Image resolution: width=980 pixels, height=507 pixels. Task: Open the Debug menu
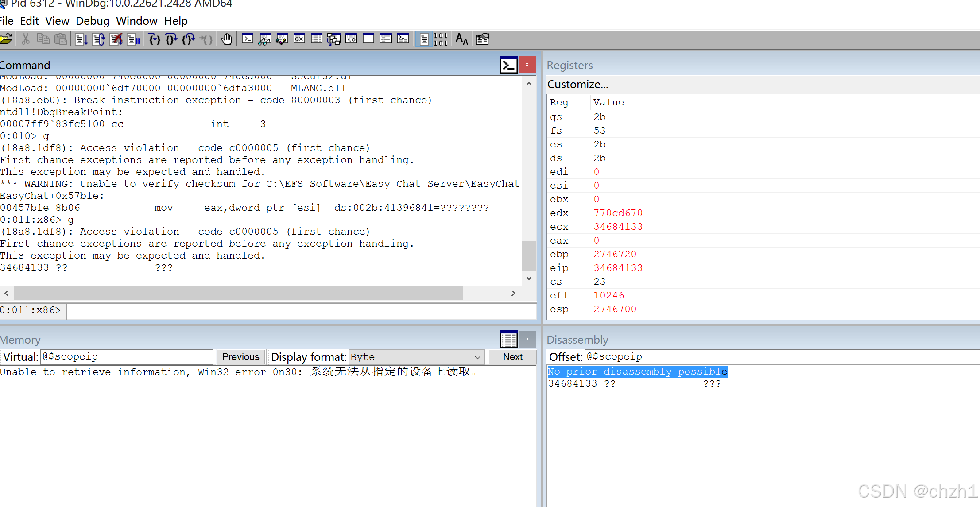pos(93,21)
